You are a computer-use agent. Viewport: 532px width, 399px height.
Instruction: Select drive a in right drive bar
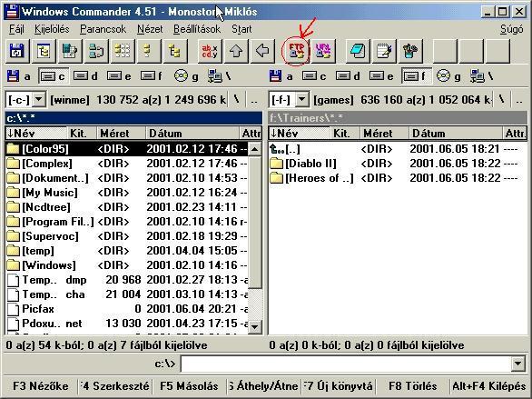[x=281, y=76]
